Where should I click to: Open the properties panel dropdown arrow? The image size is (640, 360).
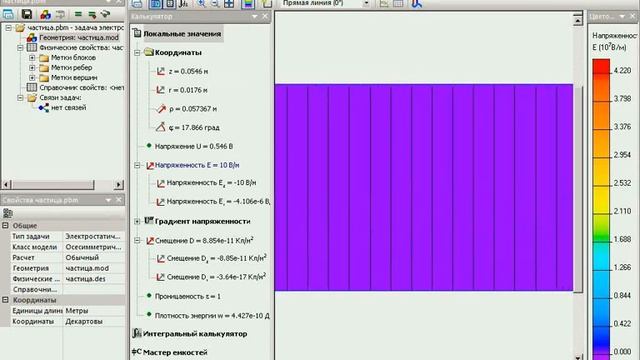[108, 200]
